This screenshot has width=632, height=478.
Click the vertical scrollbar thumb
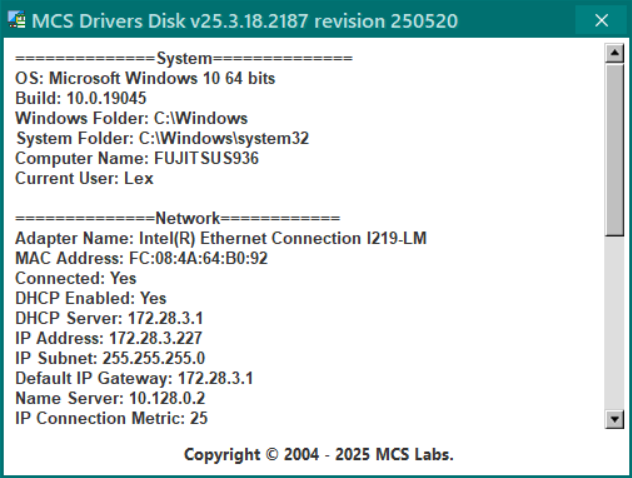click(x=615, y=150)
